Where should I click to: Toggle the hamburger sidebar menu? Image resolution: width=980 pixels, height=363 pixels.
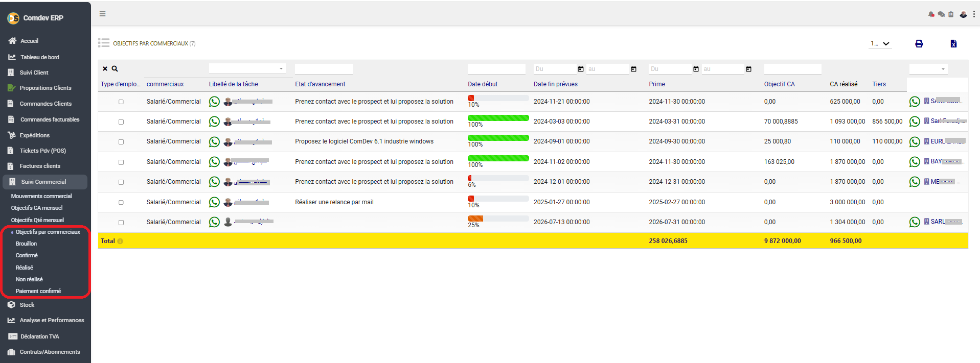point(102,14)
